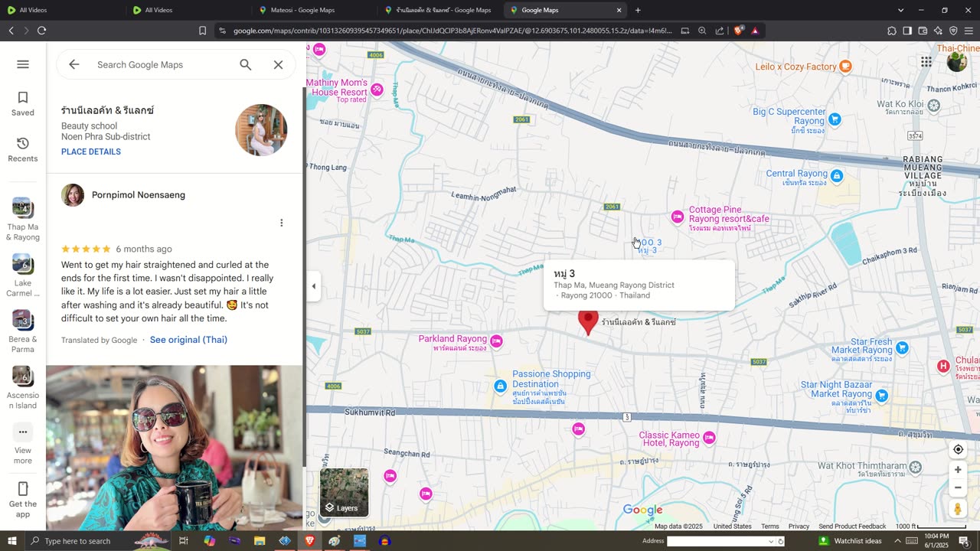
Task: Click the Leilo x Cozy Factory marker
Action: point(845,67)
